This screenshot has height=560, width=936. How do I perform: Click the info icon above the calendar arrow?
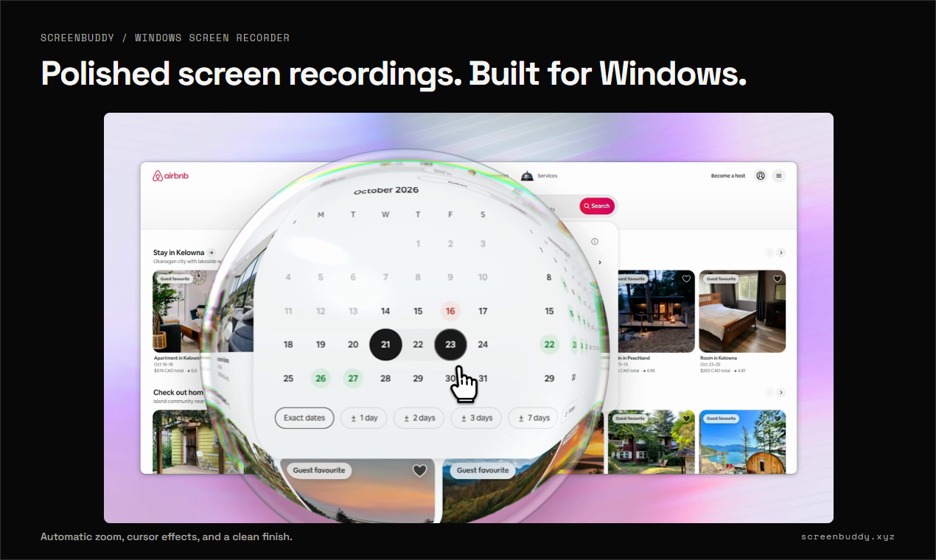[595, 242]
